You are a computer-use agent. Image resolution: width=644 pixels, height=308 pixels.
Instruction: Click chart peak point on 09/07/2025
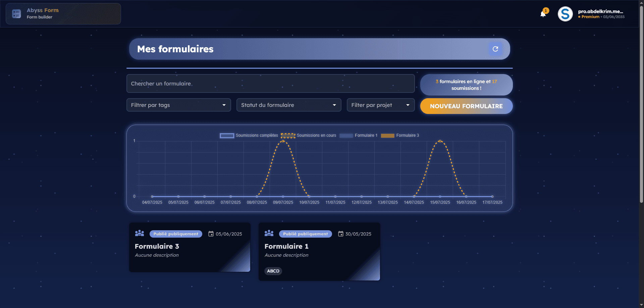pos(283,141)
